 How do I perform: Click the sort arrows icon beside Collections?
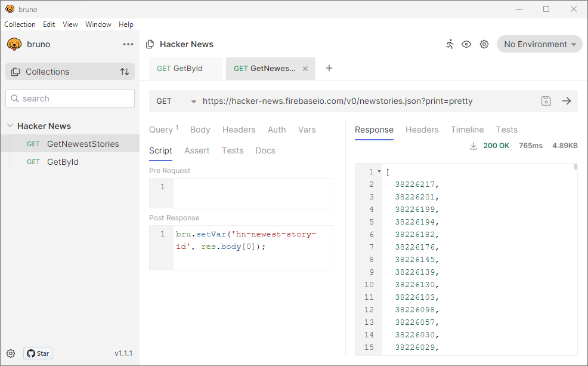[x=125, y=71]
